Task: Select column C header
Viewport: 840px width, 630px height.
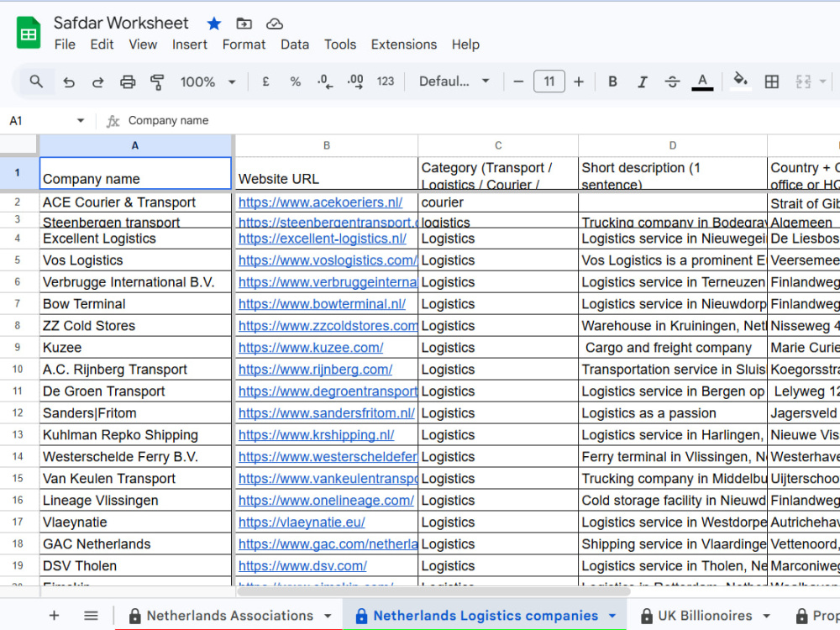Action: pos(498,145)
